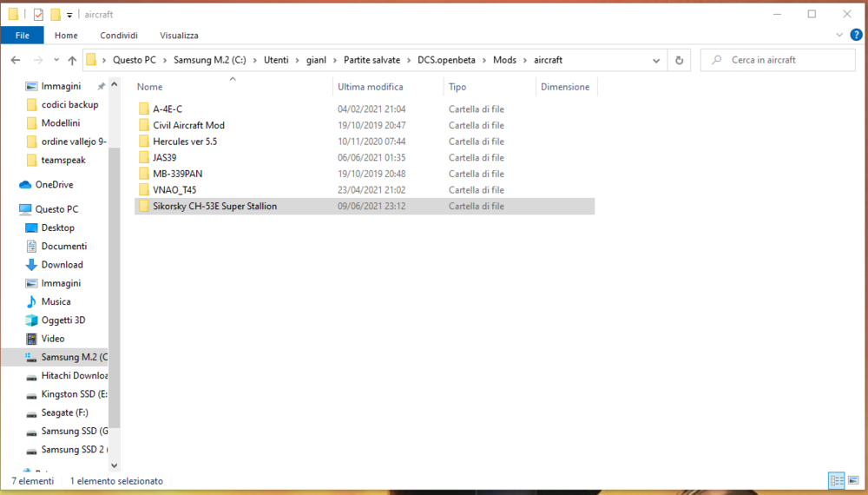Click the Back navigation arrow
Image resolution: width=868 pixels, height=495 pixels.
coord(16,60)
